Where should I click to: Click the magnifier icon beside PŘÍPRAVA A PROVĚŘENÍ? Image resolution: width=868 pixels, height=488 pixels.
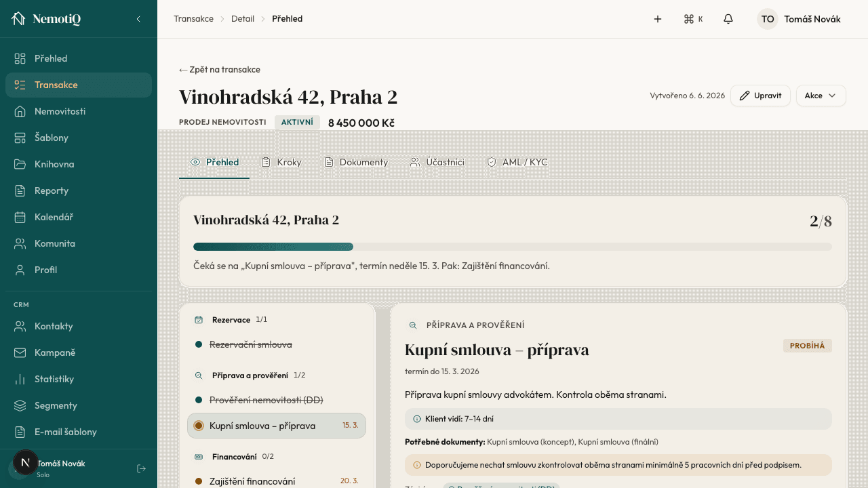pos(412,325)
